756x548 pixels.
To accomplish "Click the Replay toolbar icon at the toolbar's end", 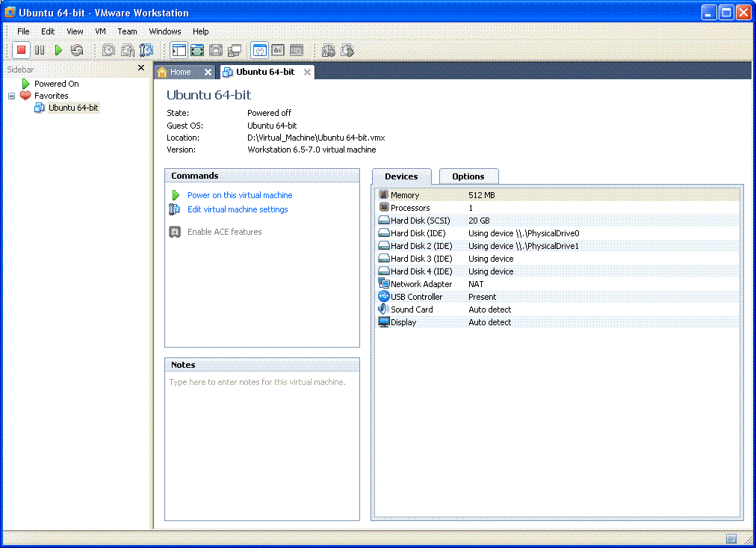I will coord(347,50).
